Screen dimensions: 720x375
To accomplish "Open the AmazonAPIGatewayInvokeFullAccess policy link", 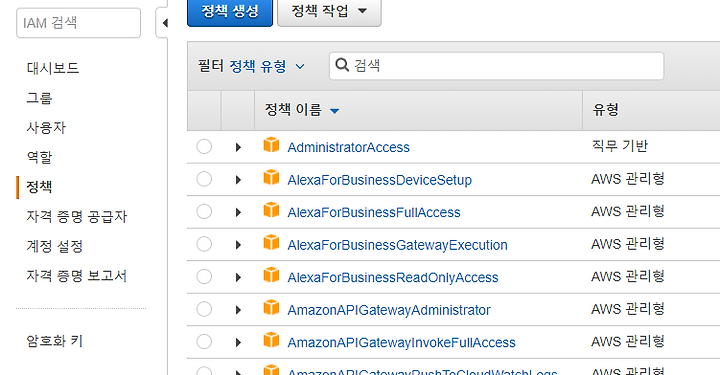I will (x=402, y=343).
